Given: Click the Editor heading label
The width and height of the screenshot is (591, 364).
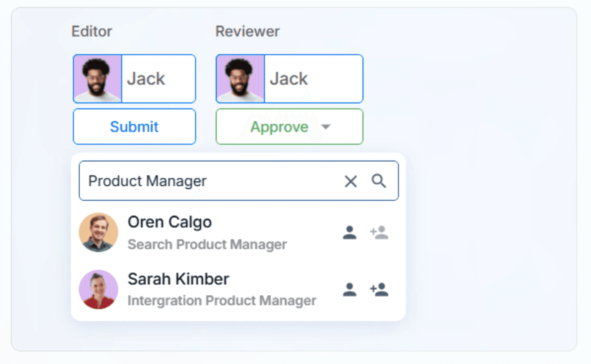Looking at the screenshot, I should point(92,31).
